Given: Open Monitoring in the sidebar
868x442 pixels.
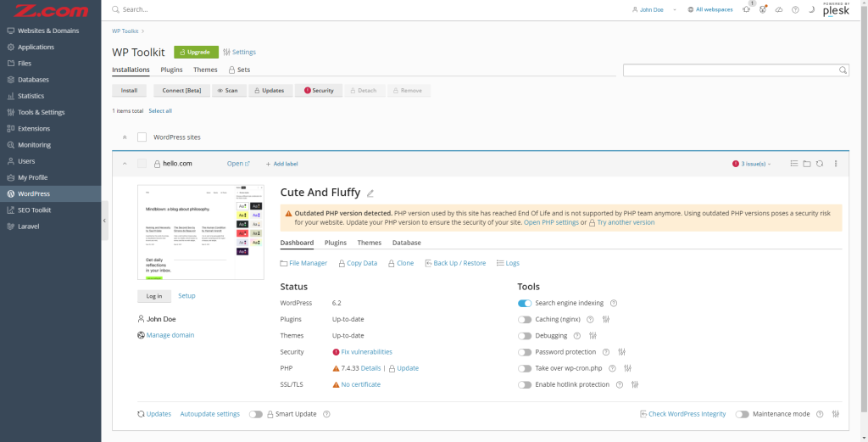Looking at the screenshot, I should pos(34,145).
